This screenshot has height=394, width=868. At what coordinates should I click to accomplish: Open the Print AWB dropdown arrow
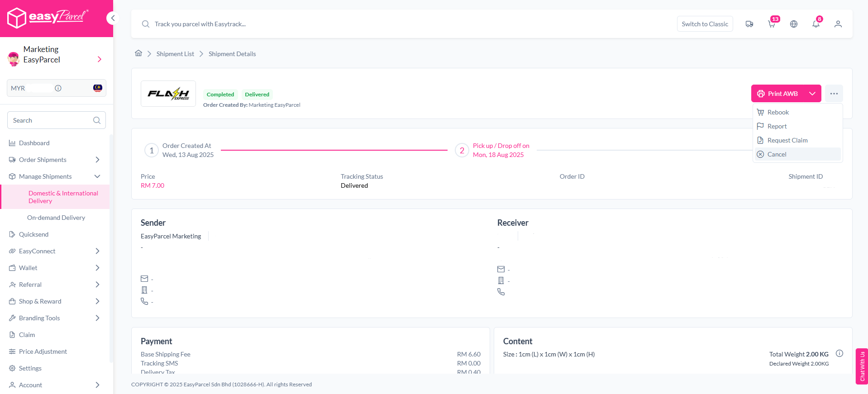[x=812, y=94]
